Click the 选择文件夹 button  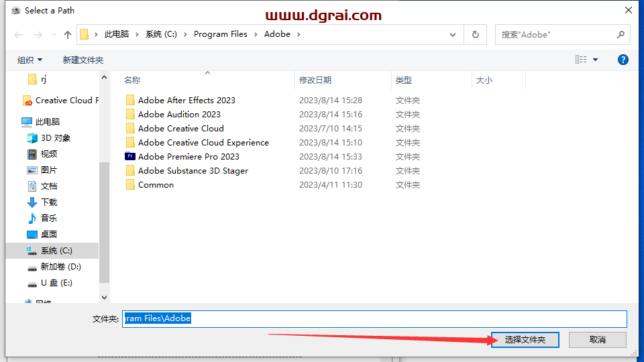point(525,340)
